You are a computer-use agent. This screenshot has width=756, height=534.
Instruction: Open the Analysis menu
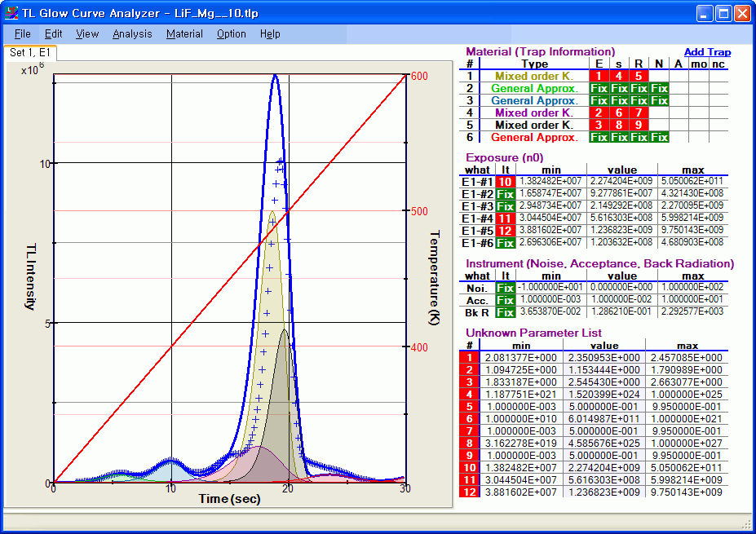(x=132, y=34)
